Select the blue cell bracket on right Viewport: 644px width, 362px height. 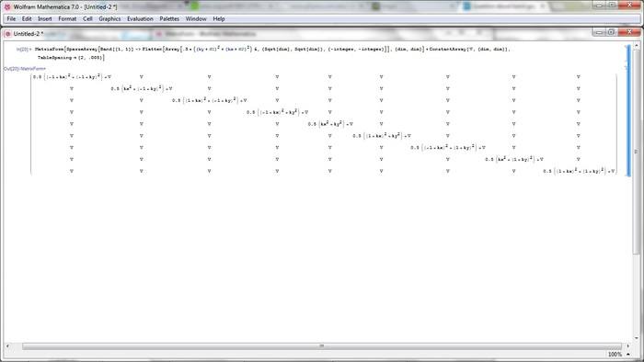click(628, 110)
